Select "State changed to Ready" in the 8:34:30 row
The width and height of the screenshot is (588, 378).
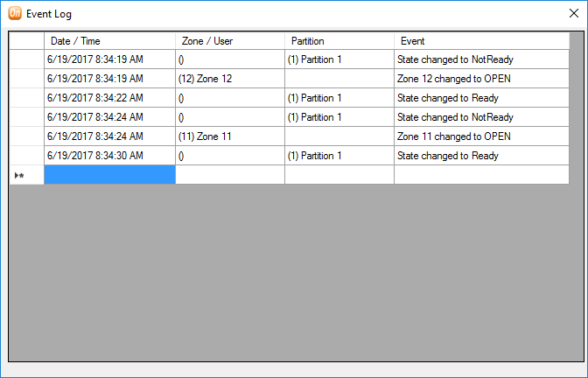[481, 156]
